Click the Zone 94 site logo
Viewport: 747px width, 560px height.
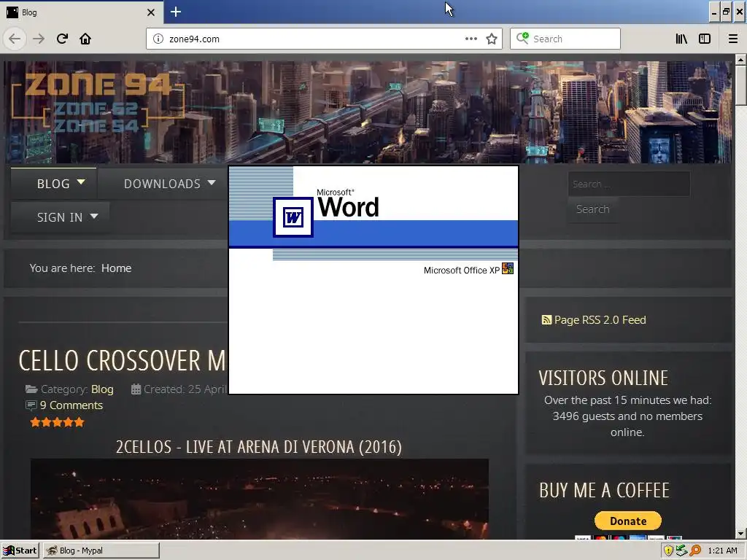coord(98,104)
